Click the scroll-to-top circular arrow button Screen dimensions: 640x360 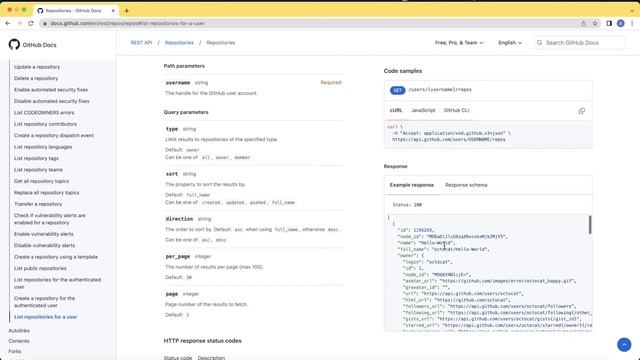624,344
